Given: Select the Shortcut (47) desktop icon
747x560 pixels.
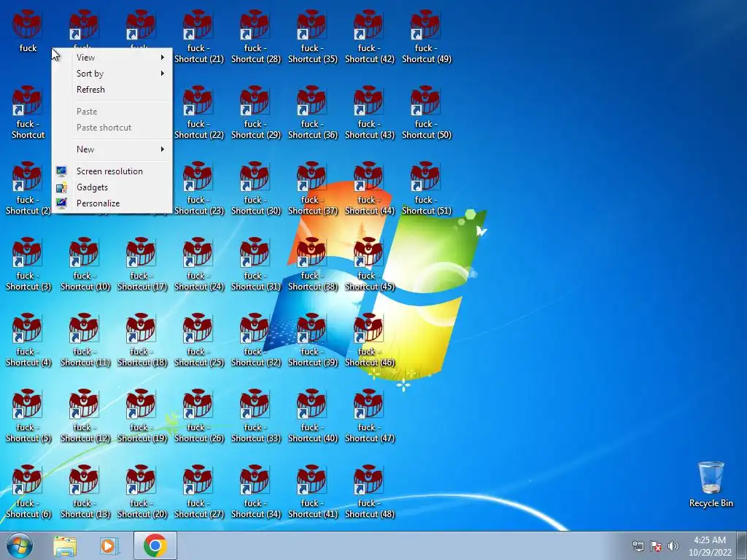Looking at the screenshot, I should [x=370, y=416].
